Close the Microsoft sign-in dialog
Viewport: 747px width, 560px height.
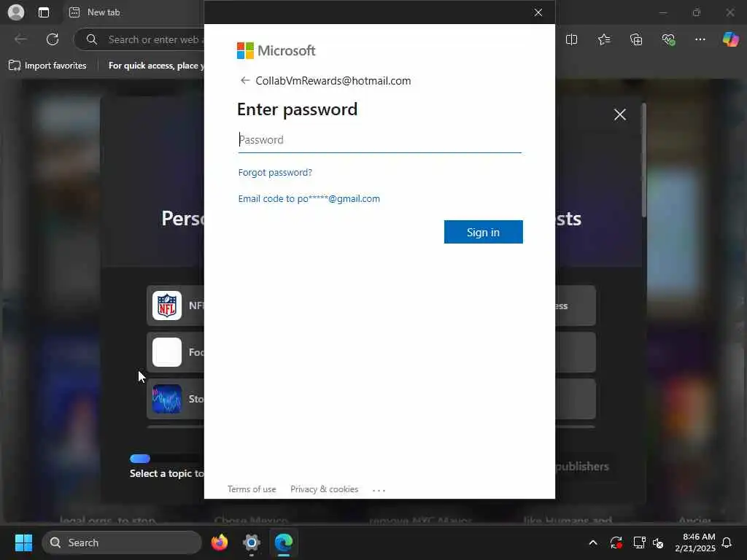click(538, 12)
